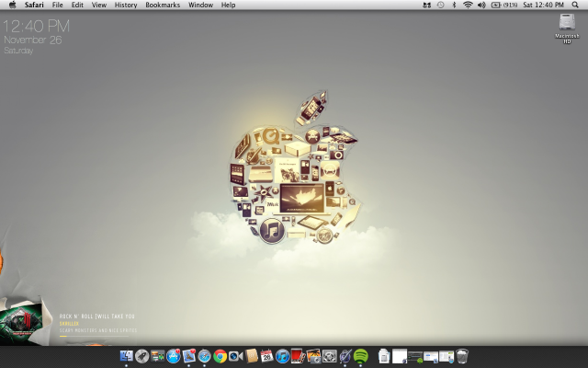Viewport: 588px width, 368px height.
Task: Restore the minimized Spotify window in dock
Action: click(x=414, y=356)
